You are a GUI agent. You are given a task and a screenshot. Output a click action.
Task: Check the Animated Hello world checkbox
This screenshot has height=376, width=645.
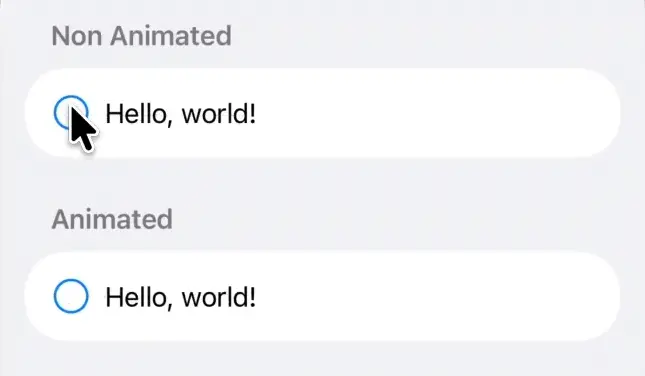71,296
